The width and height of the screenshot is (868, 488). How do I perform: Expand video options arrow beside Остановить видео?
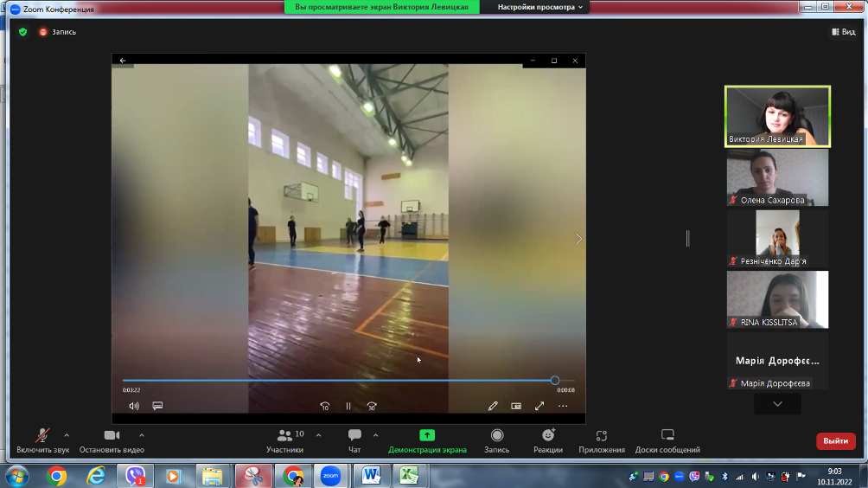tap(142, 435)
